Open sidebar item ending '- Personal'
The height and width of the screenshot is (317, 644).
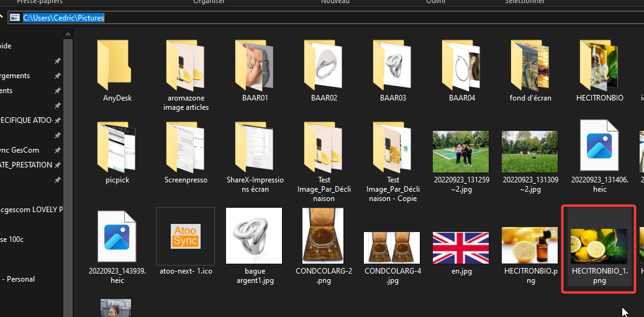coord(19,279)
